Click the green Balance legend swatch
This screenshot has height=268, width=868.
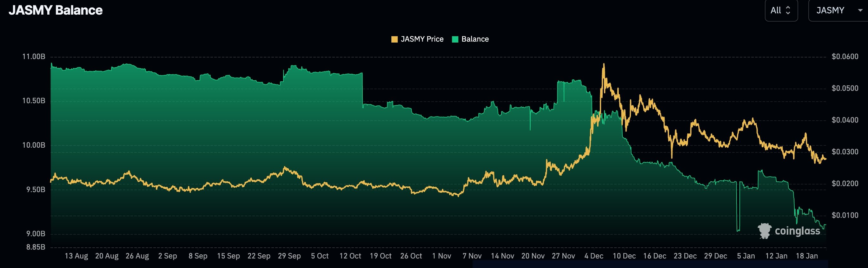pos(455,39)
